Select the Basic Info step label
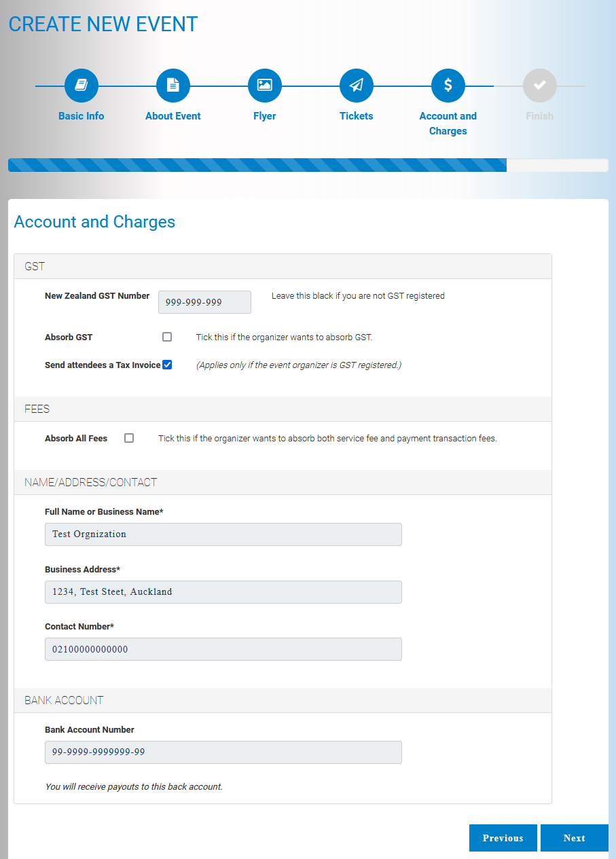The width and height of the screenshot is (616, 859). (81, 116)
